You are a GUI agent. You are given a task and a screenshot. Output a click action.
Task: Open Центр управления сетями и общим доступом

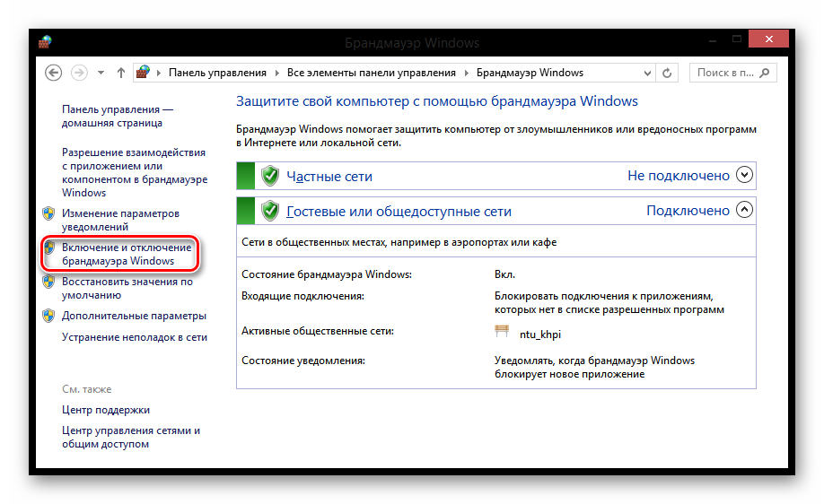coord(131,437)
